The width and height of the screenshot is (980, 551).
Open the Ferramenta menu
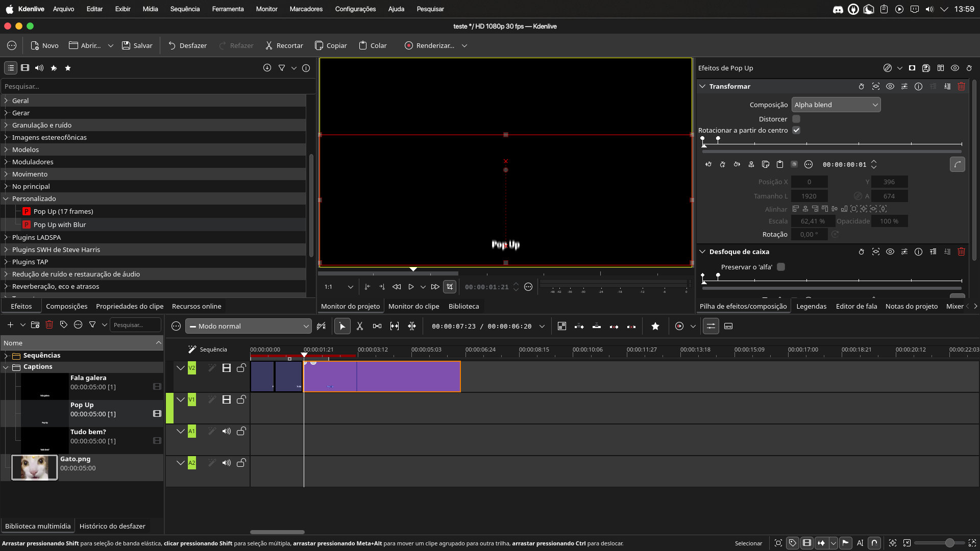[x=228, y=9]
